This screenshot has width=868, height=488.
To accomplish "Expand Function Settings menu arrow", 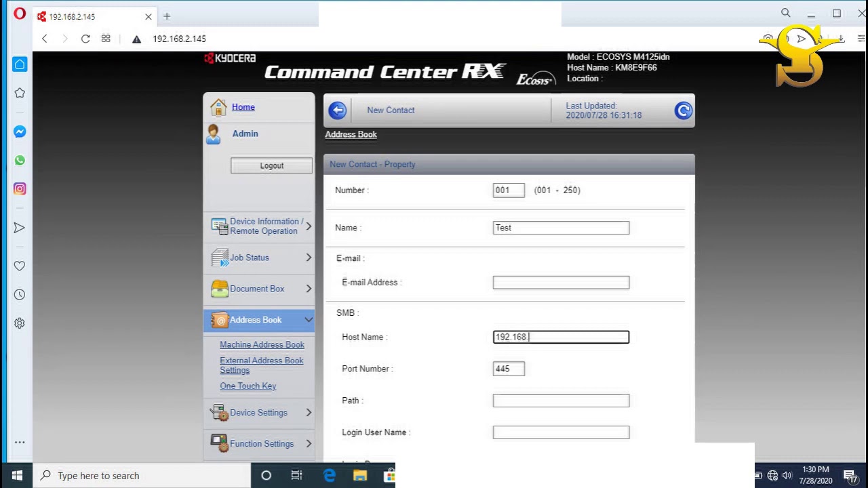I will [309, 443].
